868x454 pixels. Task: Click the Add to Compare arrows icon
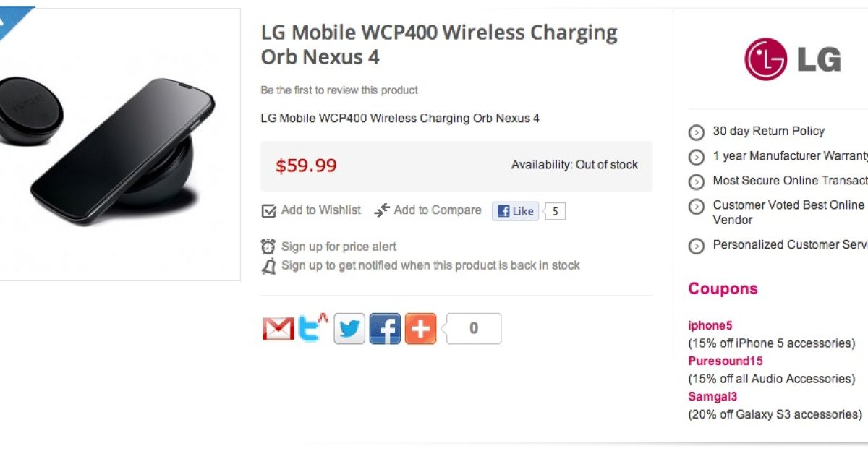coord(382,210)
